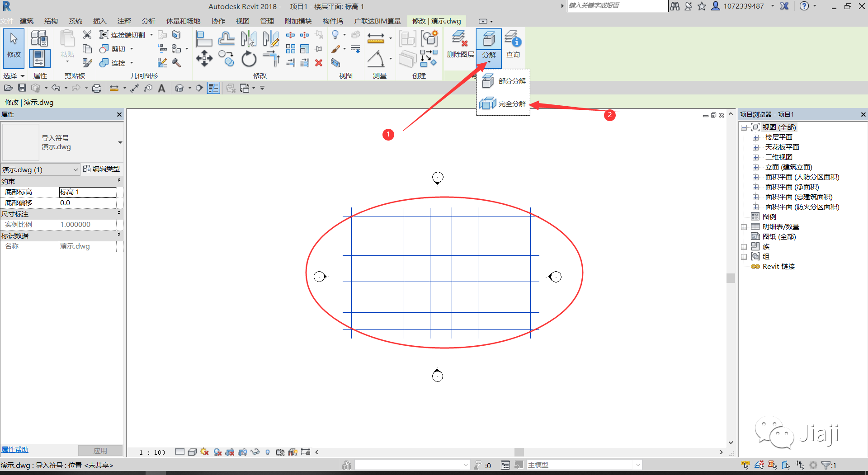Click the 底部标高 value field

[x=88, y=192]
